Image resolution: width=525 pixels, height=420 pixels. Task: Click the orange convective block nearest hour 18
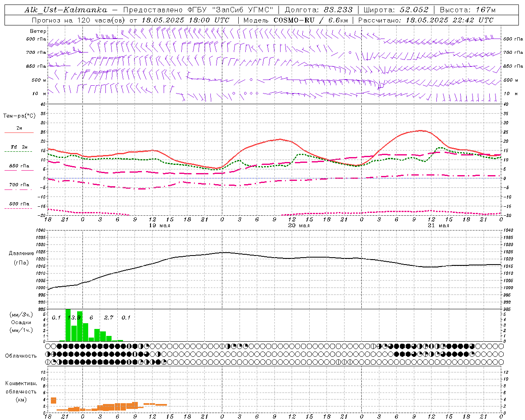tap(53, 401)
